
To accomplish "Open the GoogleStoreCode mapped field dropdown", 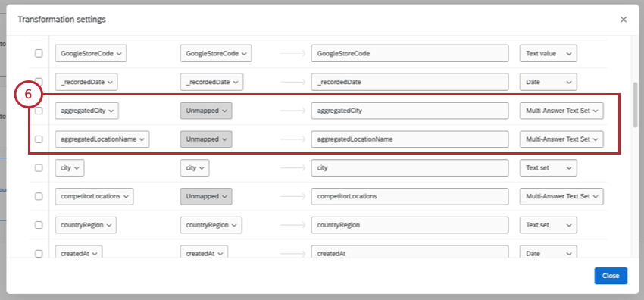I will (x=216, y=53).
